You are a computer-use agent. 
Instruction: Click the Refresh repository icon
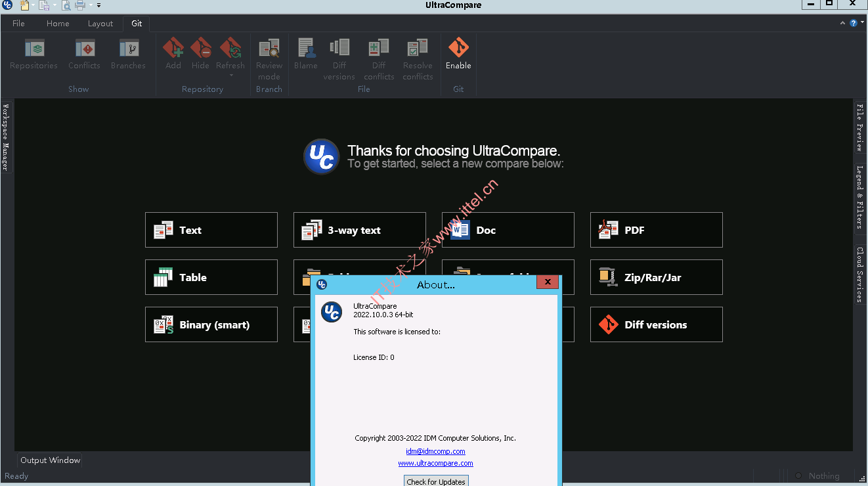click(230, 48)
